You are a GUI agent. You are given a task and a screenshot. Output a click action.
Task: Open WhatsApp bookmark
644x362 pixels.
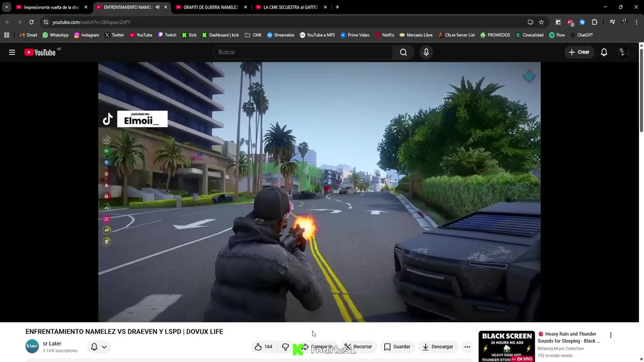click(55, 35)
